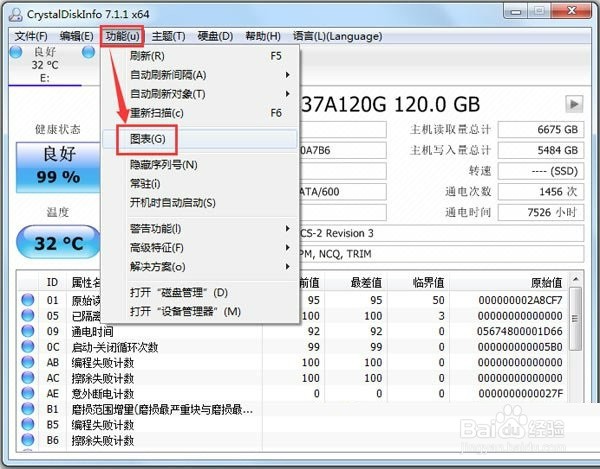Open the 文件(F) menu
600x469 pixels.
coord(31,36)
